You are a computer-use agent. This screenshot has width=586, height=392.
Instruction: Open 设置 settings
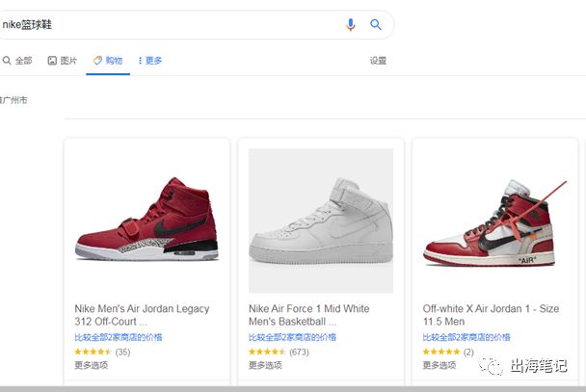click(x=378, y=61)
